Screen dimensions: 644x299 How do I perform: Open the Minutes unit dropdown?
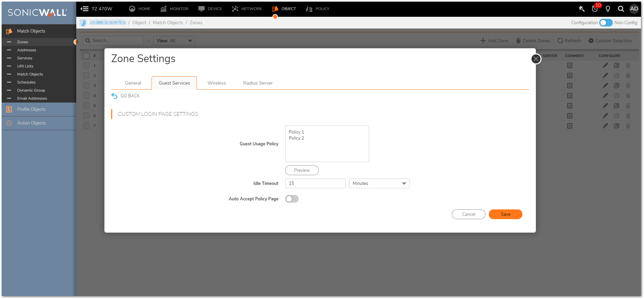pos(379,184)
